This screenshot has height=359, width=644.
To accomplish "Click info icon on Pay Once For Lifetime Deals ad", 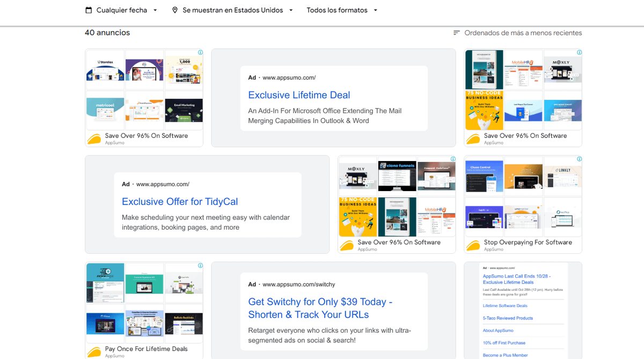I will pyautogui.click(x=200, y=266).
